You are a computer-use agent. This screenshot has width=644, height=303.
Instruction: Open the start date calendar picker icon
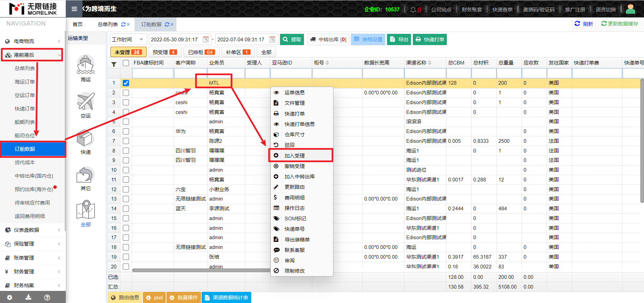coord(206,39)
